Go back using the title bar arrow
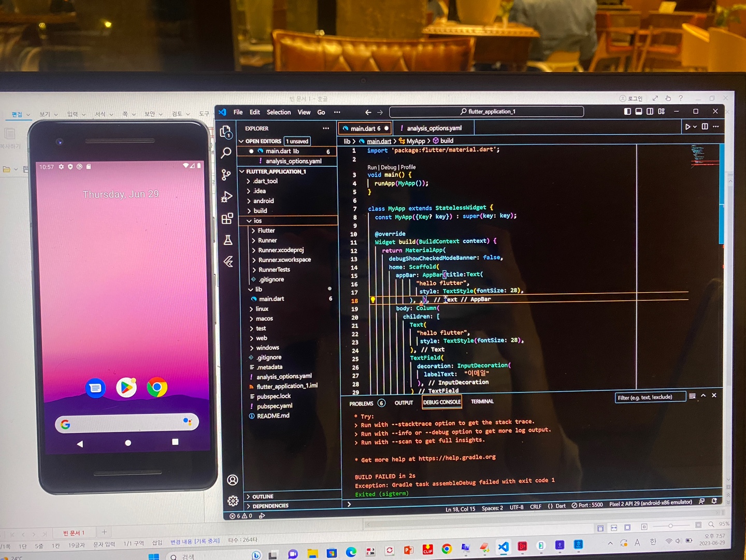746x560 pixels. tap(368, 112)
